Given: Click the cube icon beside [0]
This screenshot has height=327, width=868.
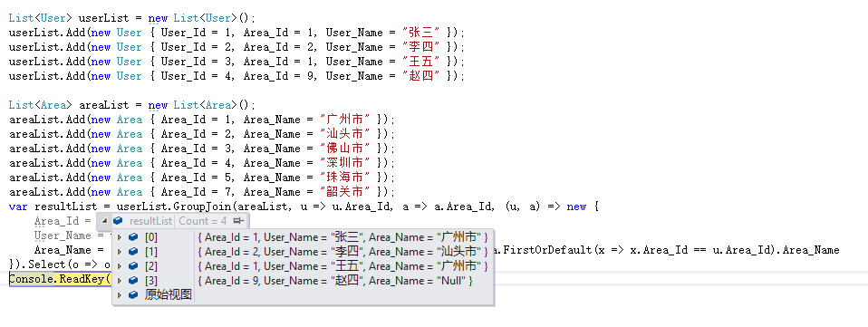Looking at the screenshot, I should click(x=133, y=237).
